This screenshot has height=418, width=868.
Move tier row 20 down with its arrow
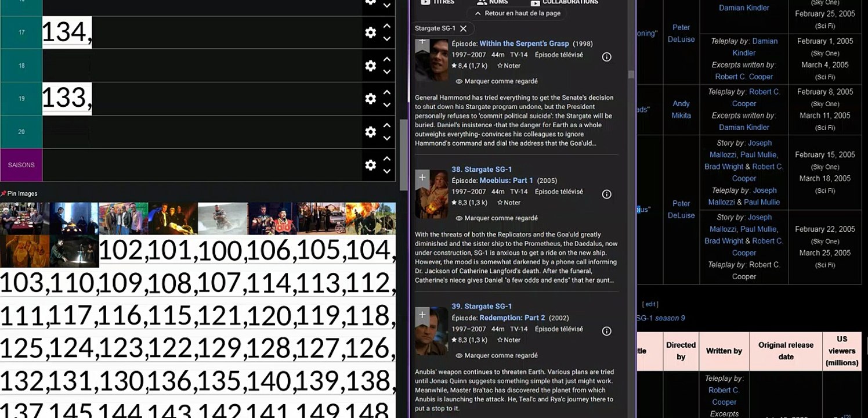(386, 138)
